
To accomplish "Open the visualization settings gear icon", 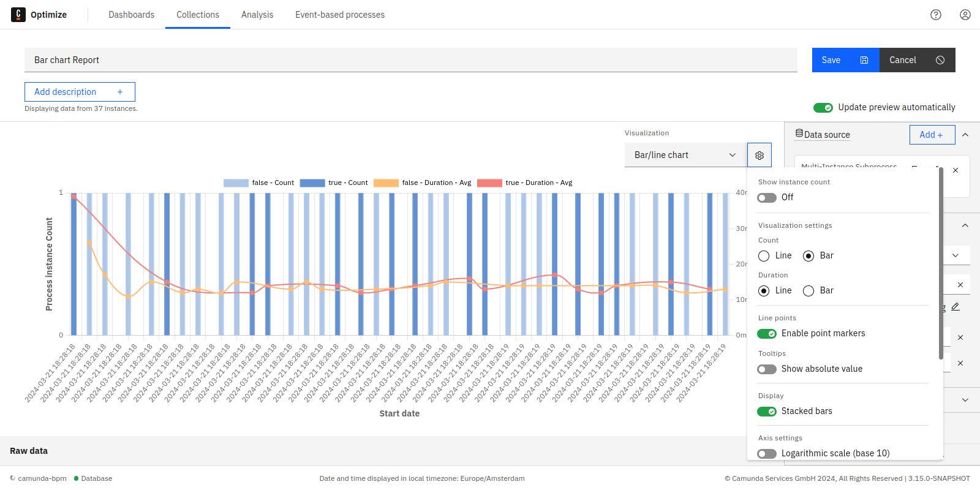I will click(x=759, y=156).
